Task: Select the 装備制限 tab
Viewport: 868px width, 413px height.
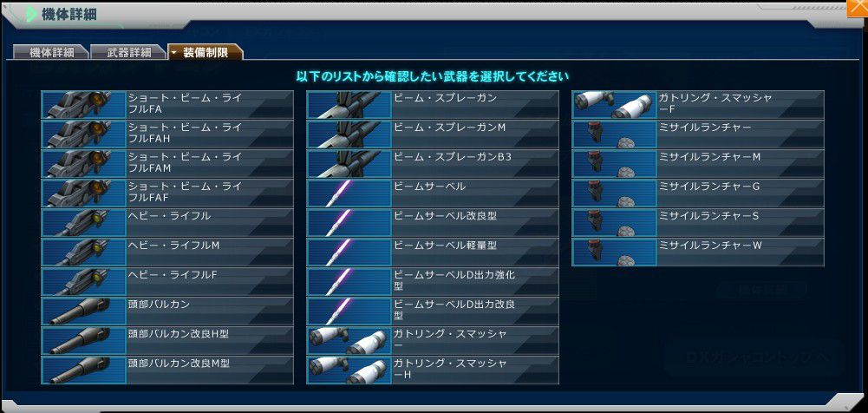Action: pos(205,52)
